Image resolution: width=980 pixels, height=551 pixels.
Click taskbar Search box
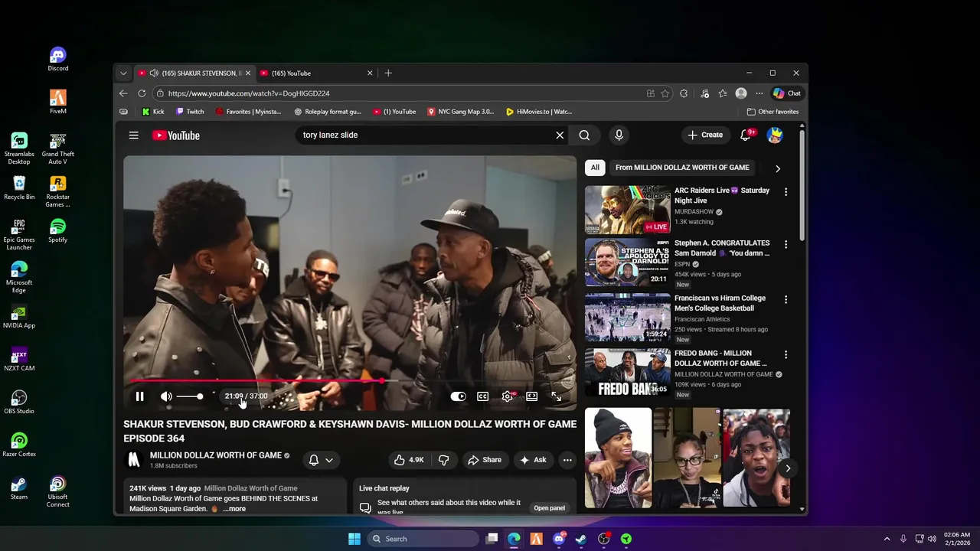pyautogui.click(x=423, y=539)
